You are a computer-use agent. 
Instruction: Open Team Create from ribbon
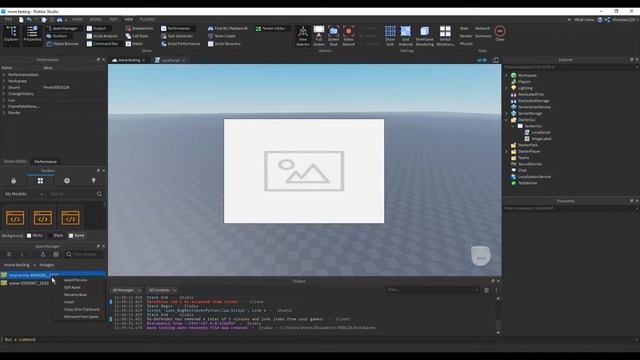click(x=222, y=36)
